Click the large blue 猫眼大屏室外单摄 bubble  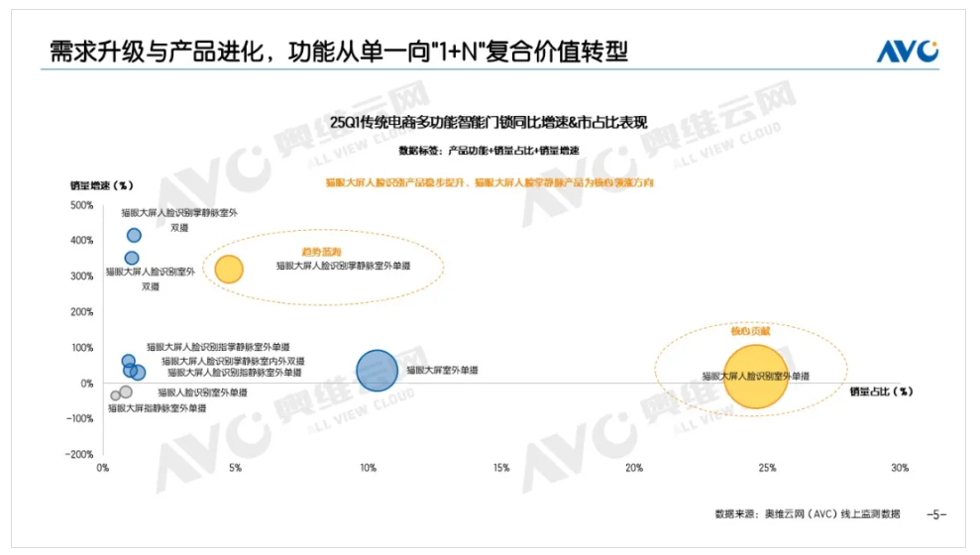(377, 371)
